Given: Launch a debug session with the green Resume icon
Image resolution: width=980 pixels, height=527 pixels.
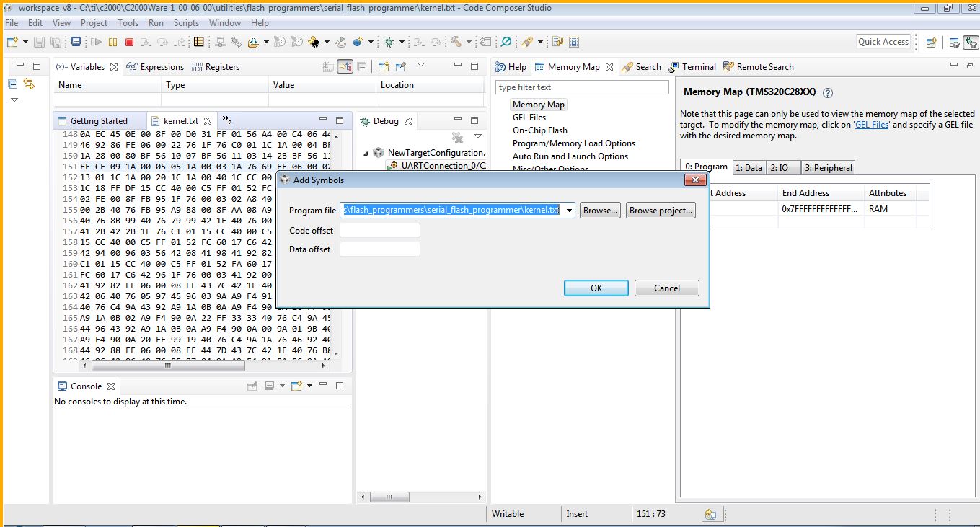Looking at the screenshot, I should [x=96, y=41].
